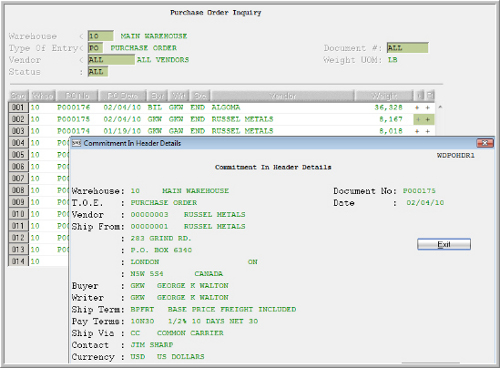Select row number 003

tap(18, 131)
